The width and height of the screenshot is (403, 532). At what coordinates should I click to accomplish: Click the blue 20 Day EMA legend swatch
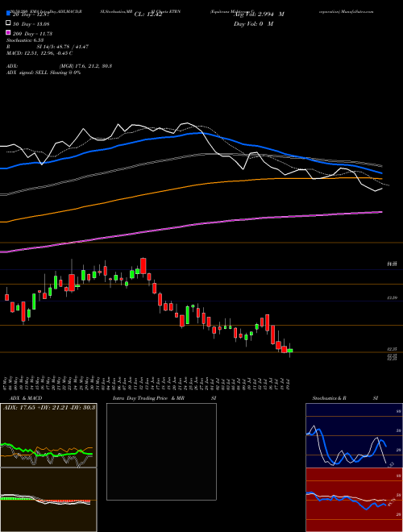click(9, 14)
